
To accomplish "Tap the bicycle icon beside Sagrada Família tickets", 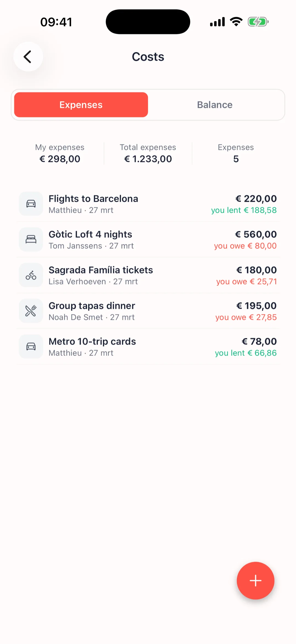I will pos(31,275).
